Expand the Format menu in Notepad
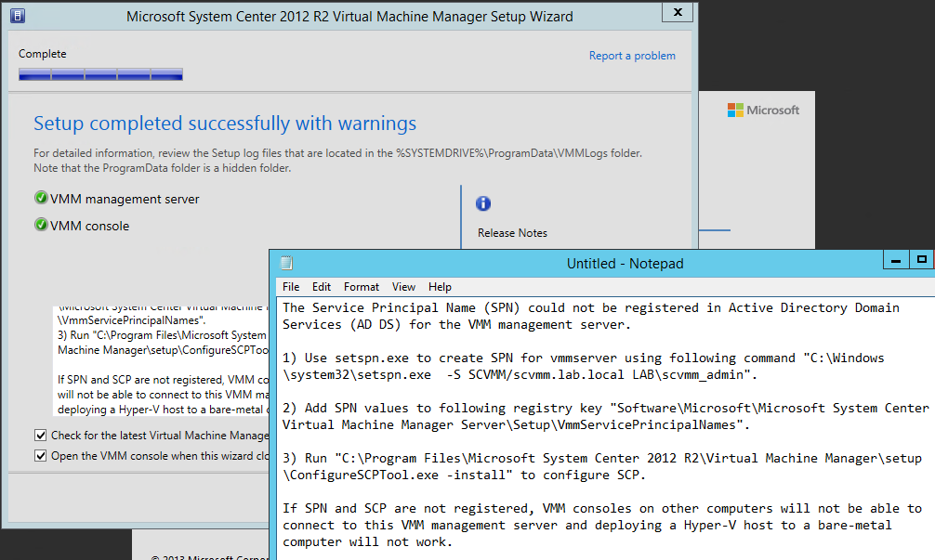 [362, 287]
